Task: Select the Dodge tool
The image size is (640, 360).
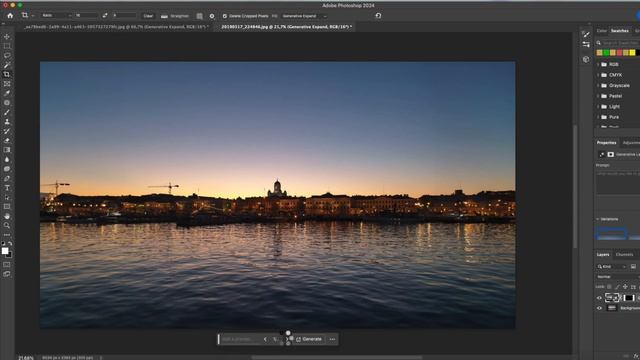Action: pyautogui.click(x=7, y=169)
